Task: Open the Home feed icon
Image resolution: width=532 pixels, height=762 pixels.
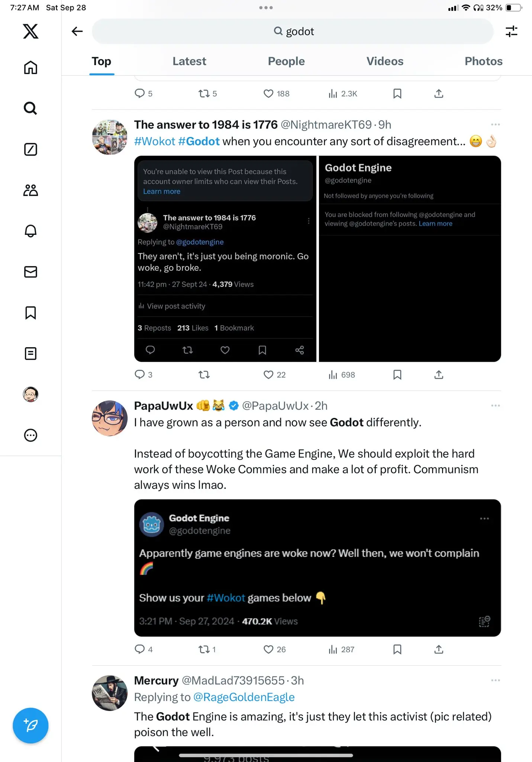Action: (30, 67)
